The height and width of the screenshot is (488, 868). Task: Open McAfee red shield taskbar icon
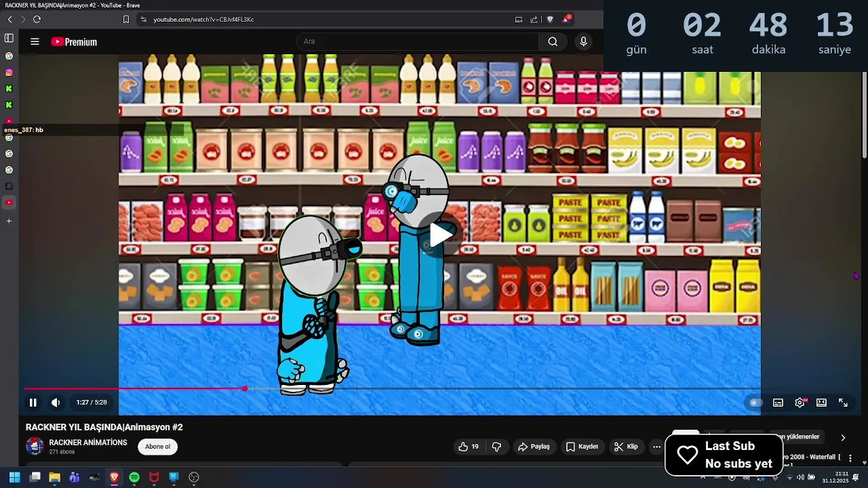(x=154, y=477)
